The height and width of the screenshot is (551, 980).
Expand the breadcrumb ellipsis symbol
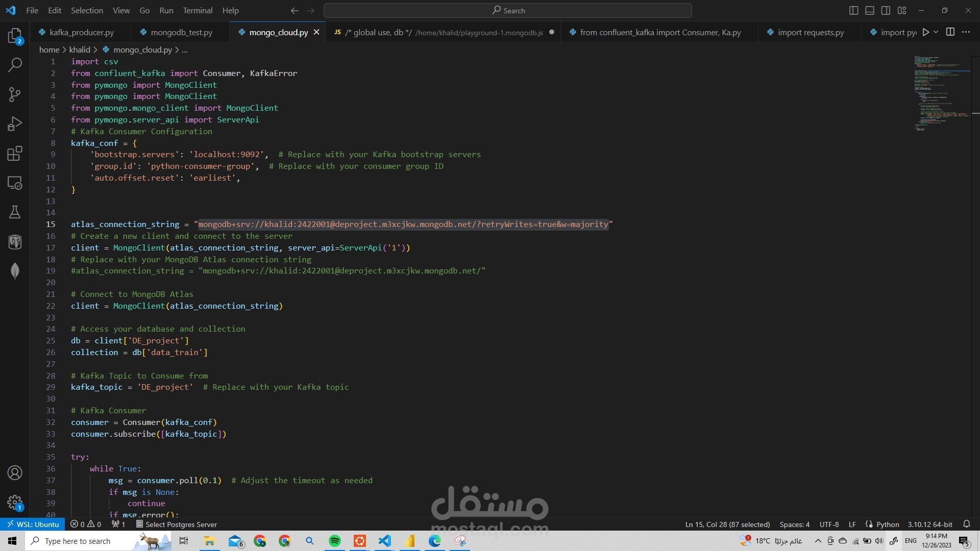point(184,49)
